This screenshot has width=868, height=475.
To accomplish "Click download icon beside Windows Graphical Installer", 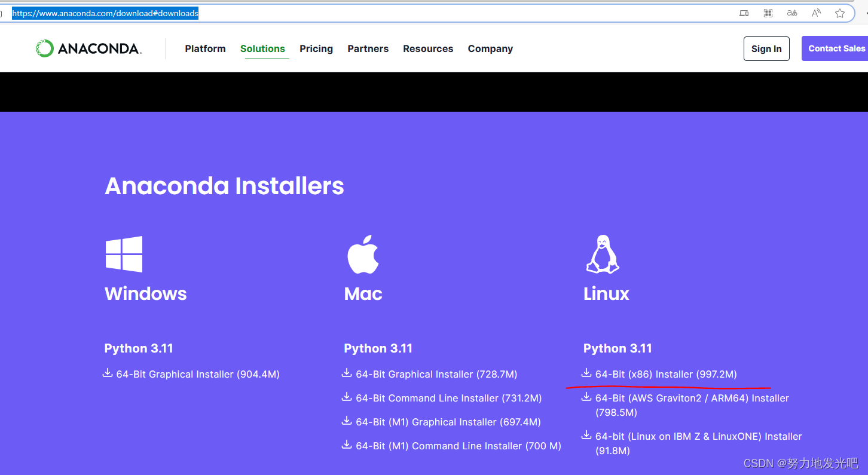I will point(108,373).
